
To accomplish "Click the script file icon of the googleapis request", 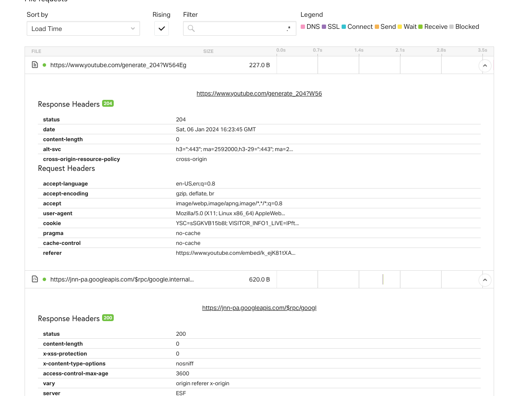I will click(35, 279).
